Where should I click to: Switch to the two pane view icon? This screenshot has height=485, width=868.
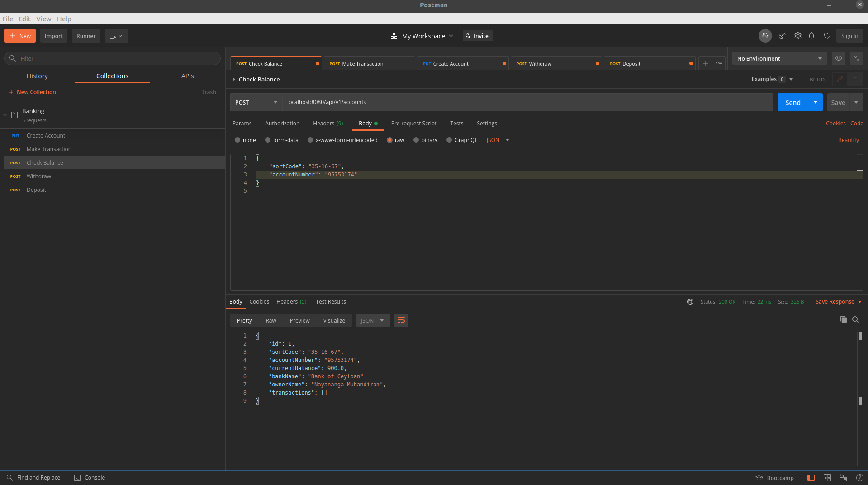pyautogui.click(x=827, y=478)
